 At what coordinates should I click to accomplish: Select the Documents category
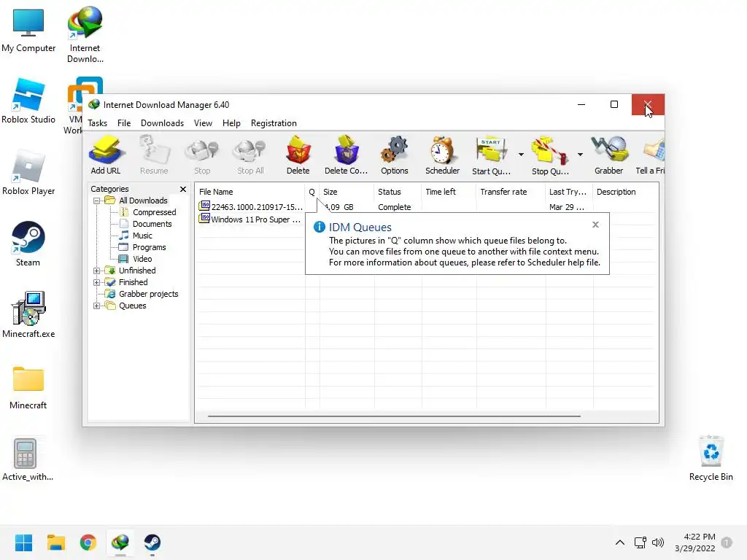[x=152, y=224]
